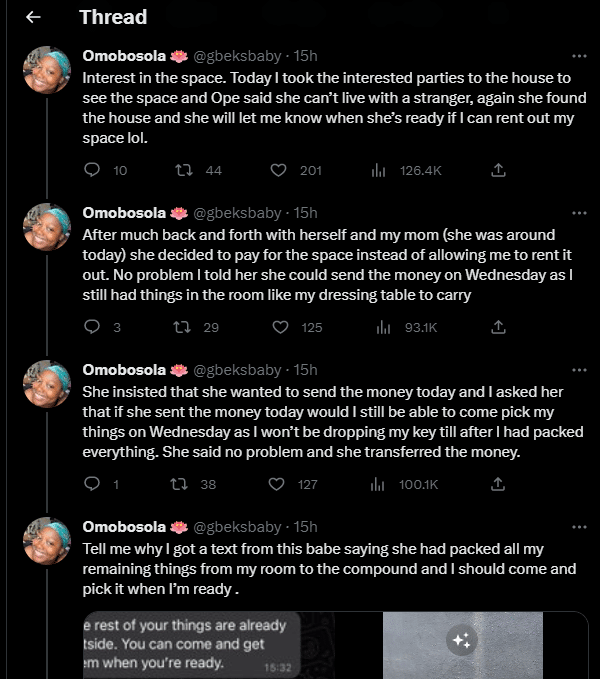Open Omobosola's profile from first tweet name

(x=125, y=56)
